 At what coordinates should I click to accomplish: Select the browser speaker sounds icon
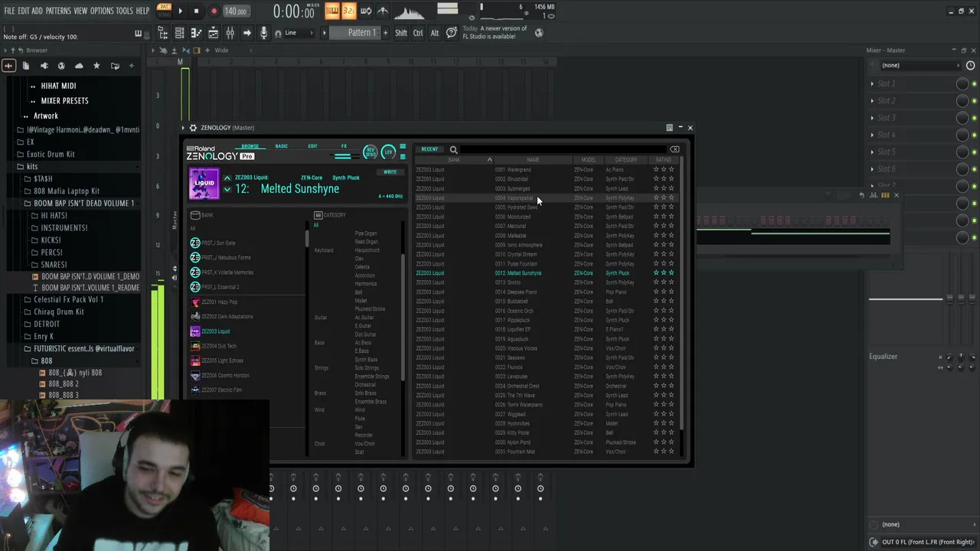pyautogui.click(x=44, y=66)
